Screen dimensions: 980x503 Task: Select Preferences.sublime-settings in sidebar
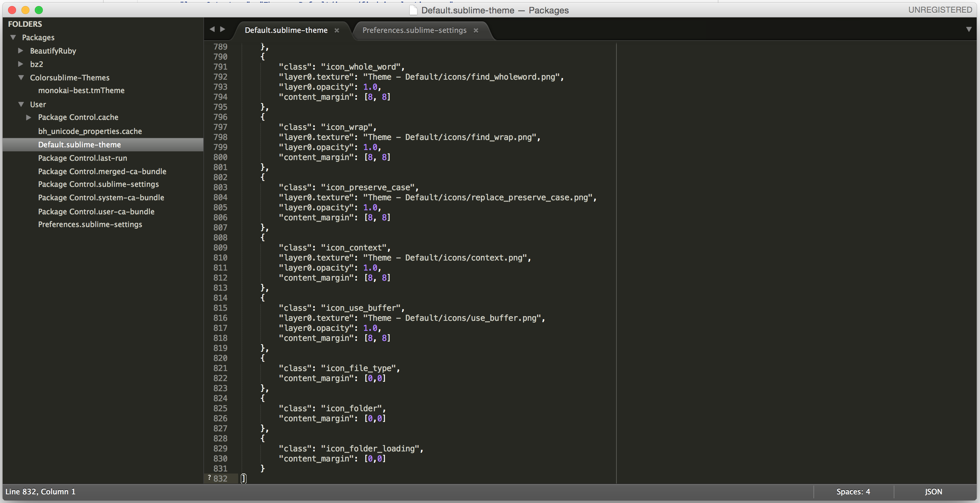(90, 225)
